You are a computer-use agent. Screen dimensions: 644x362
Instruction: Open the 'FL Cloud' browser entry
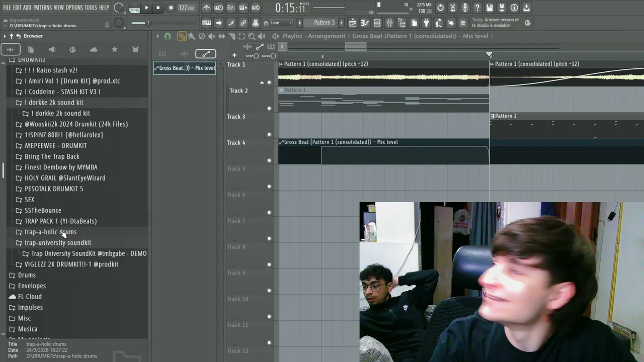point(30,297)
